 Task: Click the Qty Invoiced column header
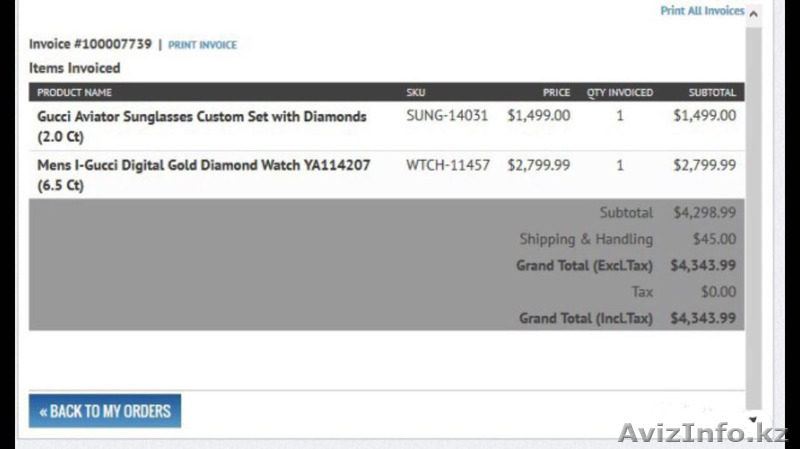620,92
